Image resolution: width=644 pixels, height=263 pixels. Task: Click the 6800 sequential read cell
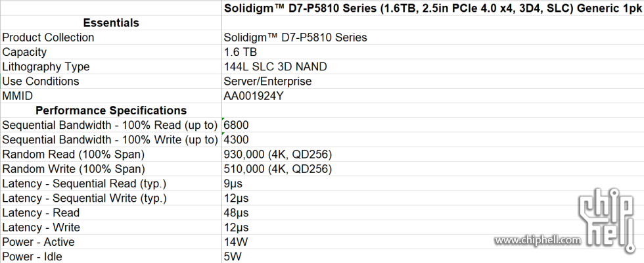(x=433, y=125)
